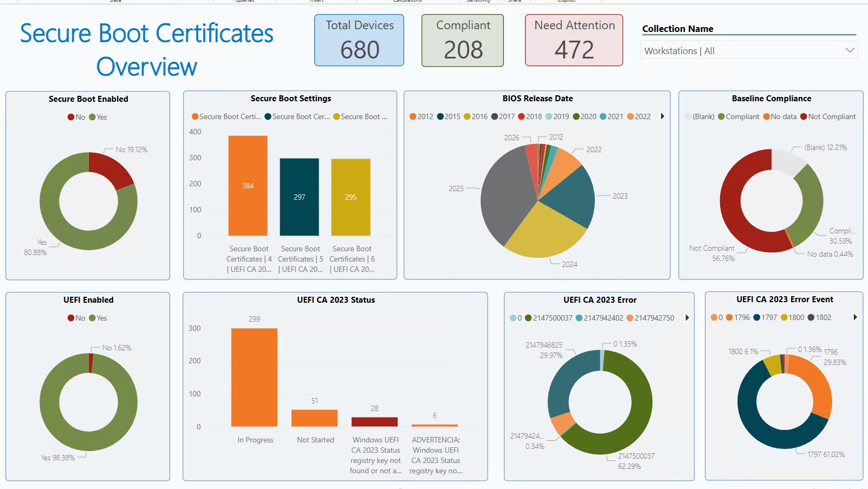Click the dark red Windows UEFI CA 2023 Status bar
Screen dimensions: 868x489
point(374,422)
